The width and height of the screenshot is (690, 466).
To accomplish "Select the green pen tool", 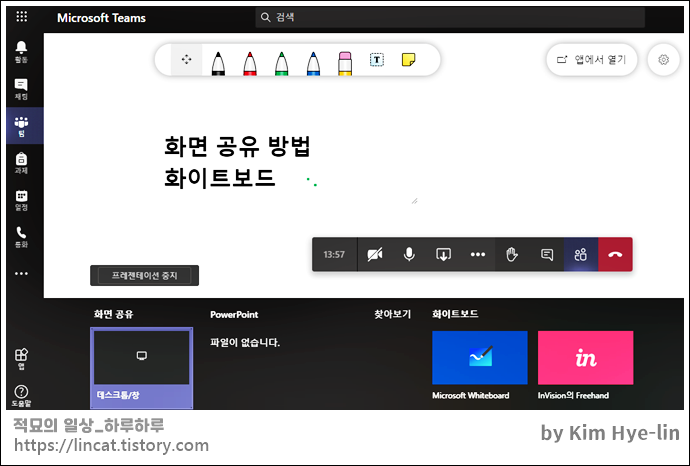I will (282, 63).
